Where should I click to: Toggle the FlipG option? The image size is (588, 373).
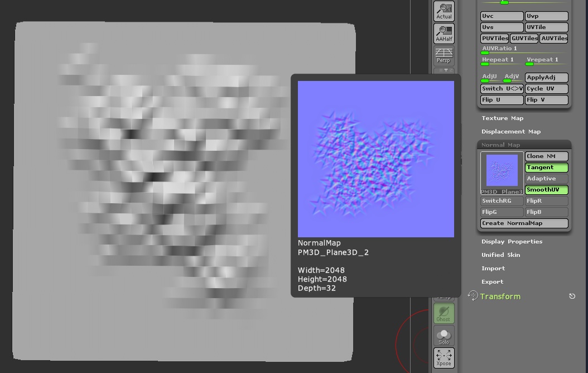click(502, 212)
